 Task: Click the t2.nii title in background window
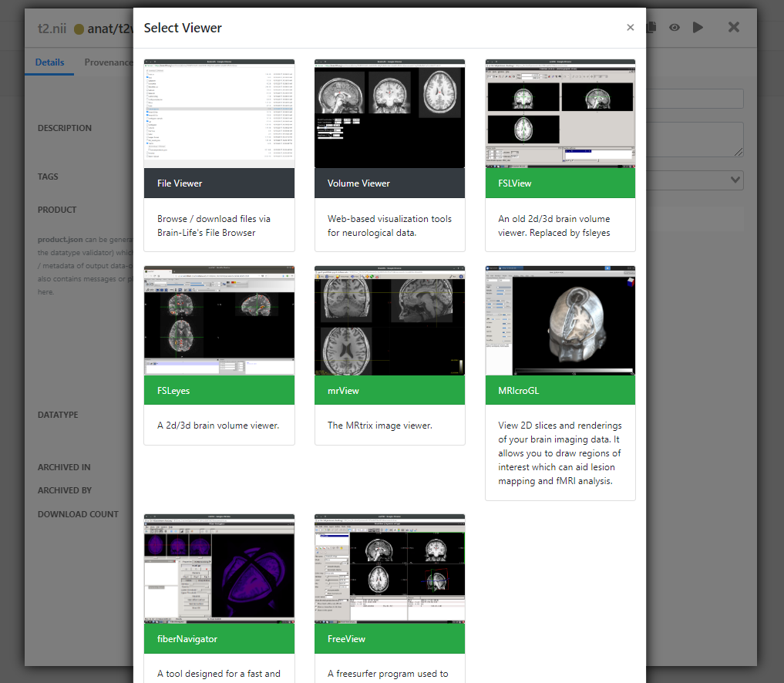(52, 29)
